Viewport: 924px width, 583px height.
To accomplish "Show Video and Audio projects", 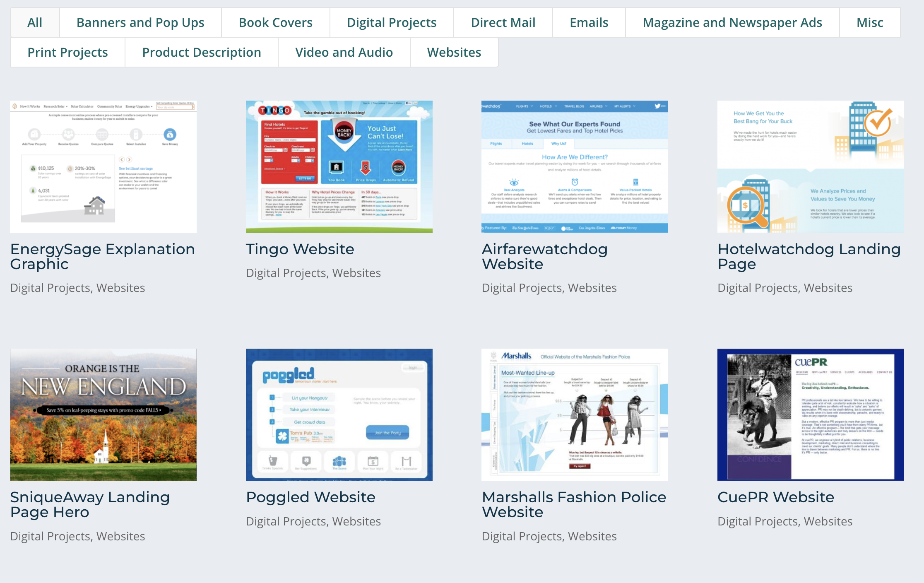I will (x=344, y=52).
